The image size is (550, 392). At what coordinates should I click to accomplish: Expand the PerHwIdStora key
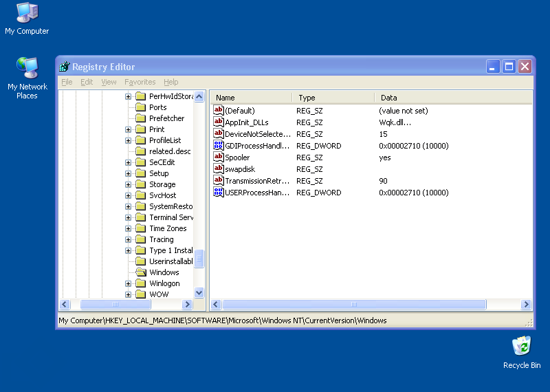click(128, 96)
